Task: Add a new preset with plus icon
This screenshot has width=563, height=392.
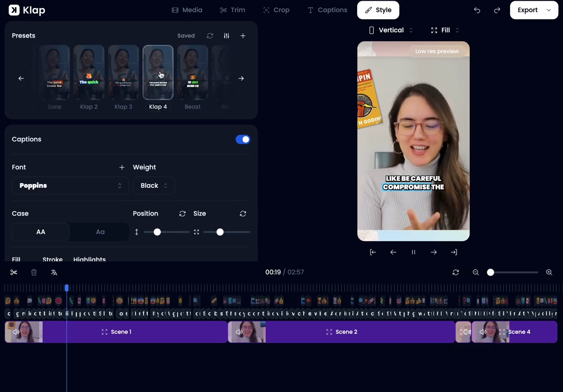Action: [x=243, y=36]
